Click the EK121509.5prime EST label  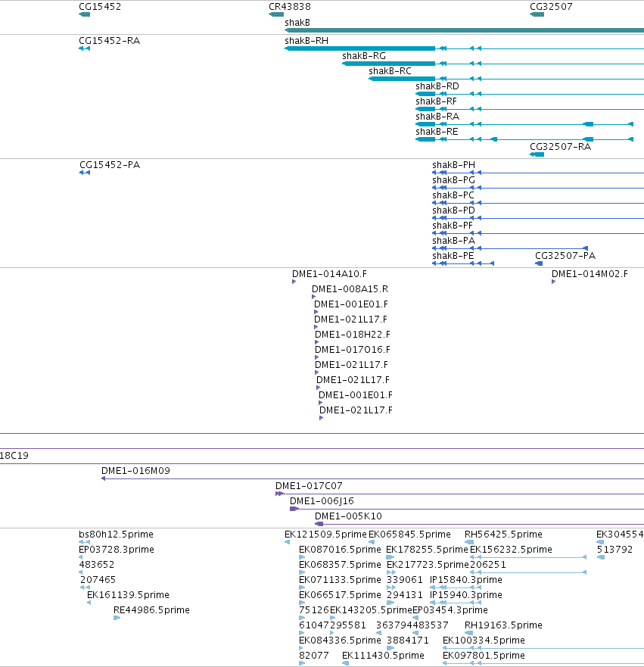(x=325, y=535)
